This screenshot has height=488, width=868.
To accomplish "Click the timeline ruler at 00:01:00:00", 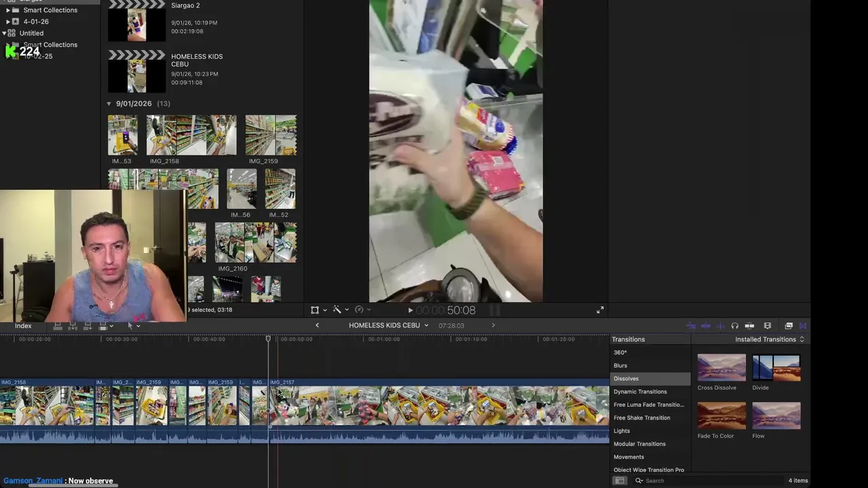I will (x=384, y=340).
